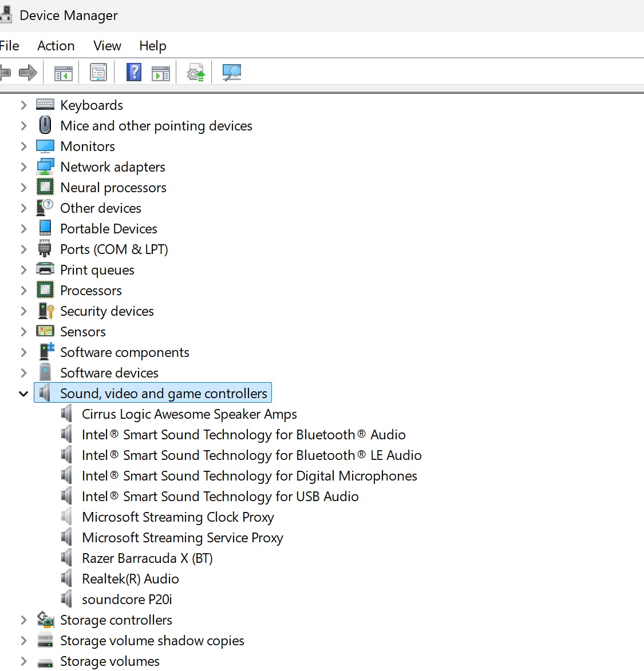The height and width of the screenshot is (671, 644).
Task: Click speaker icon beside Razer Barracuda X (BT)
Action: (x=66, y=558)
